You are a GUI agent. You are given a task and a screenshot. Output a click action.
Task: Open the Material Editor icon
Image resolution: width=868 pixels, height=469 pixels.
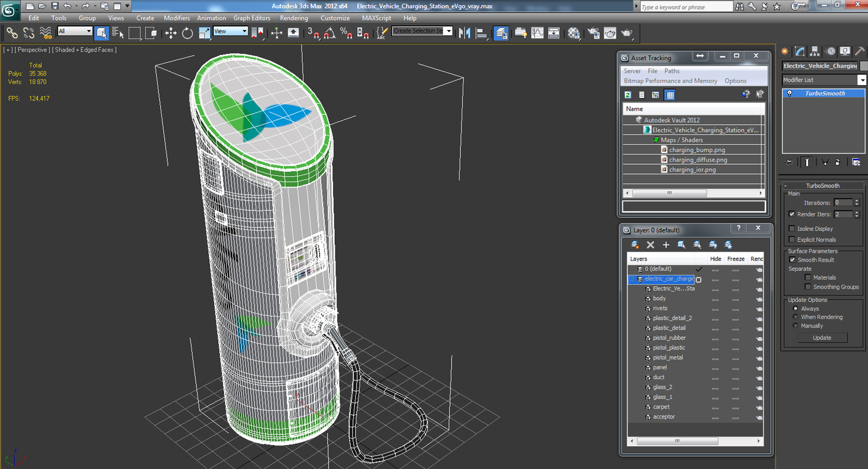pyautogui.click(x=574, y=33)
